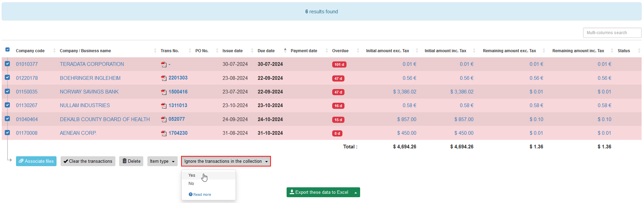The width and height of the screenshot is (644, 203).
Task: Uncheck the Teradata Corporation row checkbox
Action: (7, 64)
